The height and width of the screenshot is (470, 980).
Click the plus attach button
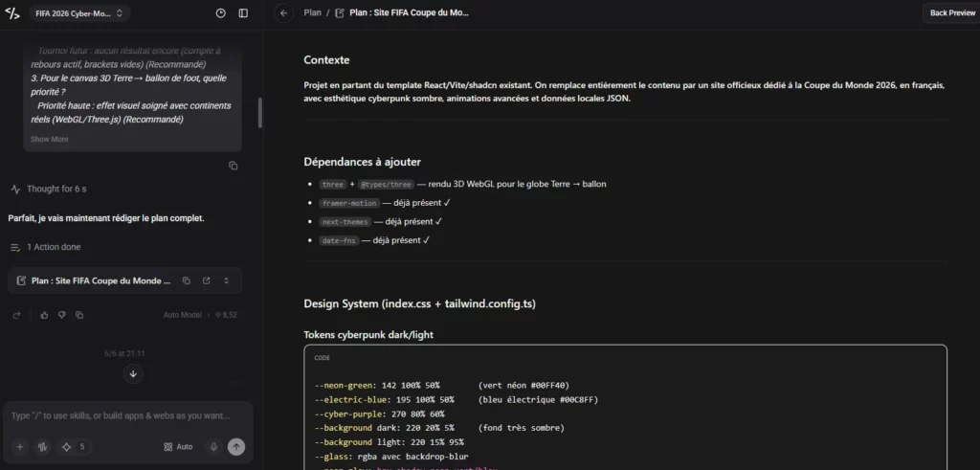click(x=19, y=447)
